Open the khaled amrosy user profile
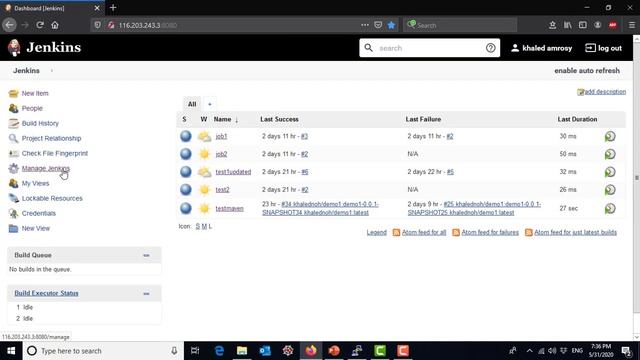This screenshot has height=360, width=640. coord(542,48)
